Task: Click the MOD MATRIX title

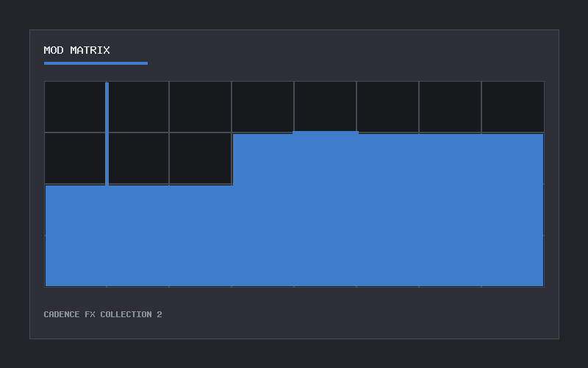Action: tap(77, 50)
